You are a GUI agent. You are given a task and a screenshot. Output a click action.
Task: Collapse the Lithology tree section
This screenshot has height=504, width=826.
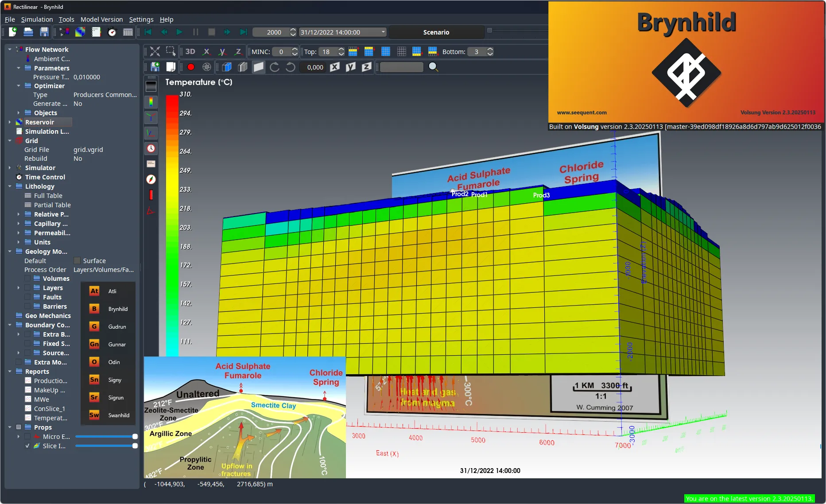[x=10, y=186]
